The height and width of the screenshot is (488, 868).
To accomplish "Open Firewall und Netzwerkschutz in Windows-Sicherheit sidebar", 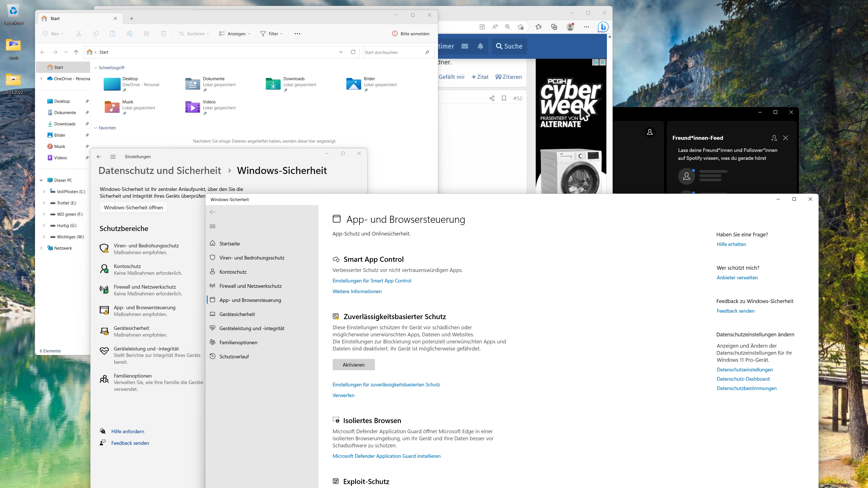I will (250, 286).
